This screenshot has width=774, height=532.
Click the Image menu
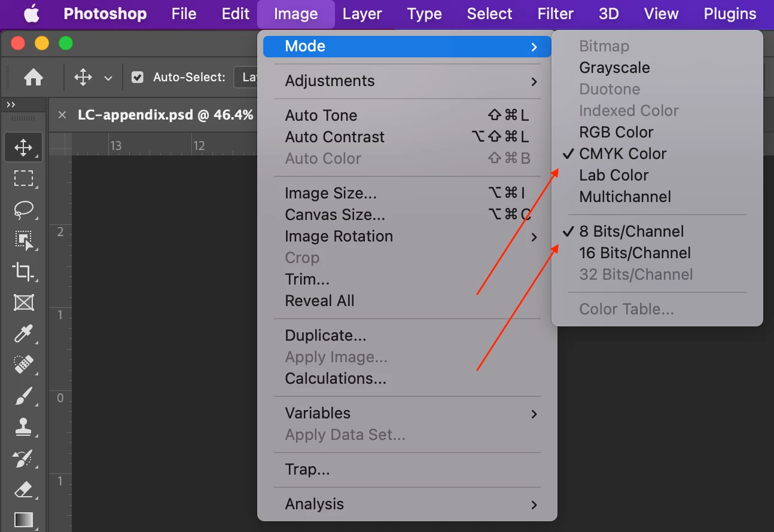pyautogui.click(x=296, y=14)
